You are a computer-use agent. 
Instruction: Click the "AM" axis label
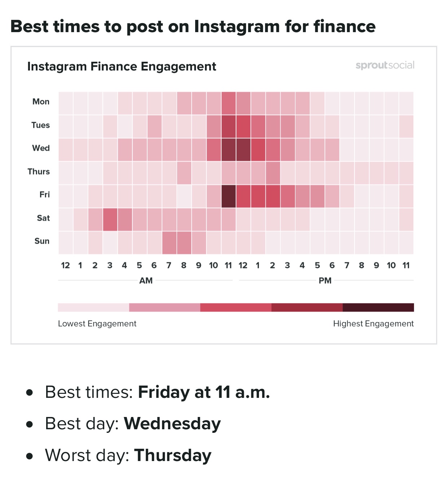[146, 281]
